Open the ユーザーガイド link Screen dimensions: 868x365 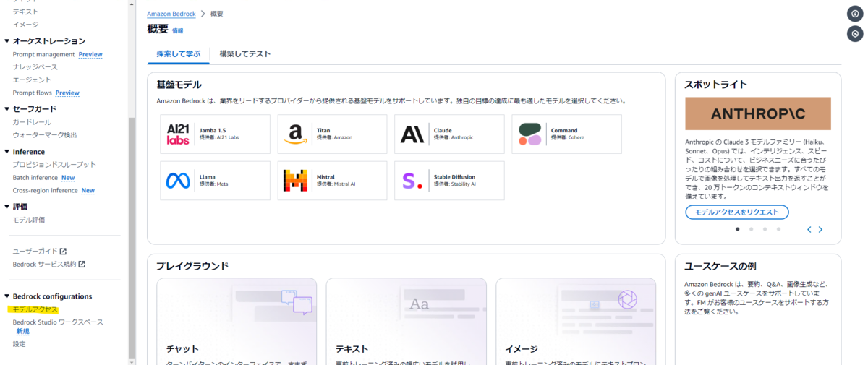point(35,251)
